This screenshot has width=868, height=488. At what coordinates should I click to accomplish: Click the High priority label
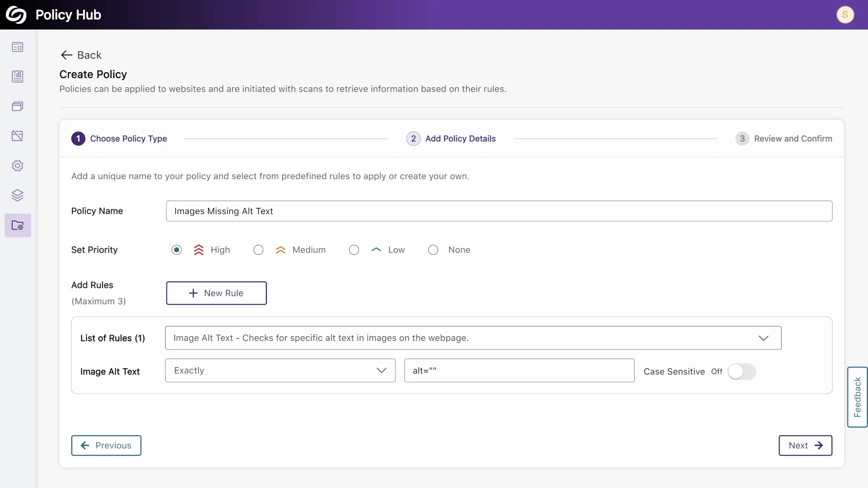[220, 250]
